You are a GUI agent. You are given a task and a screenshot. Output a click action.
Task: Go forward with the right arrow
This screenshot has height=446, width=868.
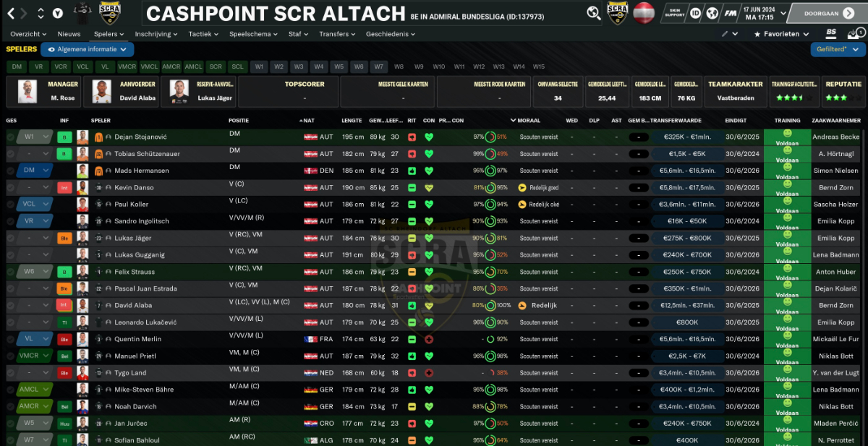pos(23,13)
